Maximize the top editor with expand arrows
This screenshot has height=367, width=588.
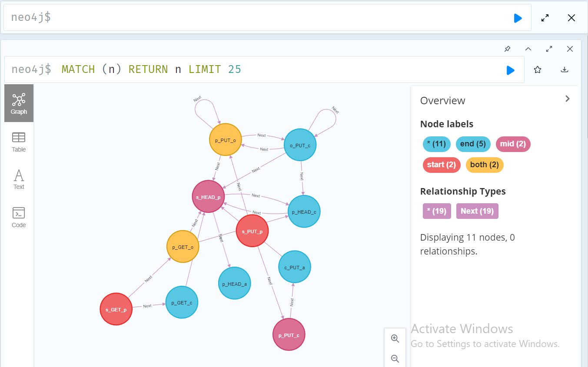pyautogui.click(x=545, y=18)
